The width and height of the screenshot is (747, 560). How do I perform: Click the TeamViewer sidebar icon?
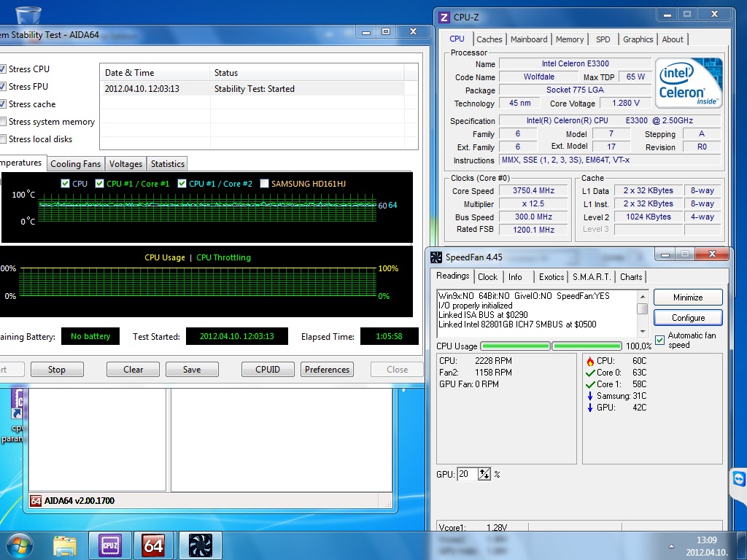738,478
